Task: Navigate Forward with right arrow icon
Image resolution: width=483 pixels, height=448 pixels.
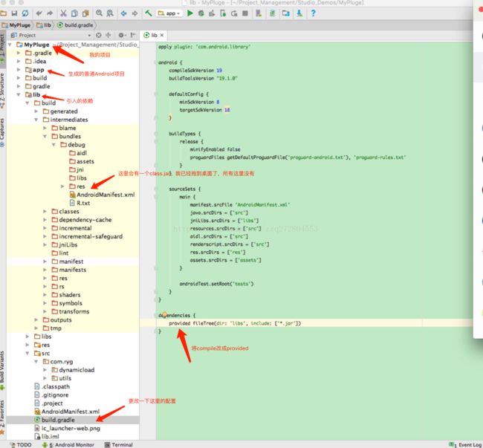Action: click(x=134, y=13)
